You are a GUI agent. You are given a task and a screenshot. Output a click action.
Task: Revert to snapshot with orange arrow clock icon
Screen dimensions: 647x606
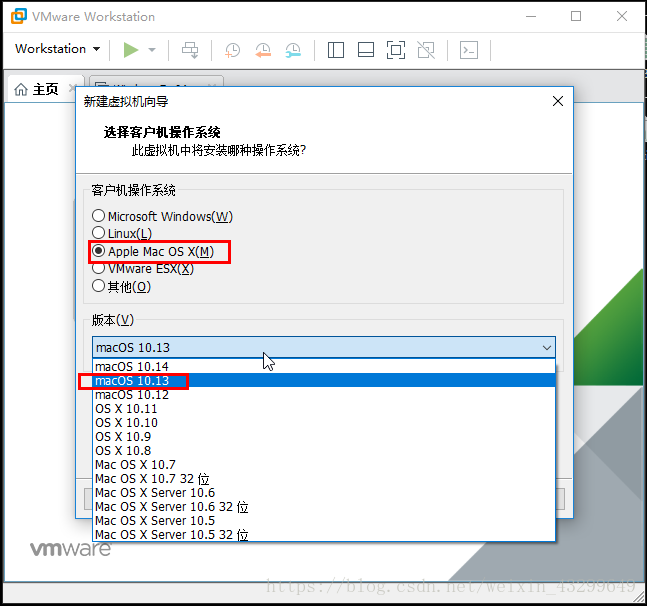point(263,50)
